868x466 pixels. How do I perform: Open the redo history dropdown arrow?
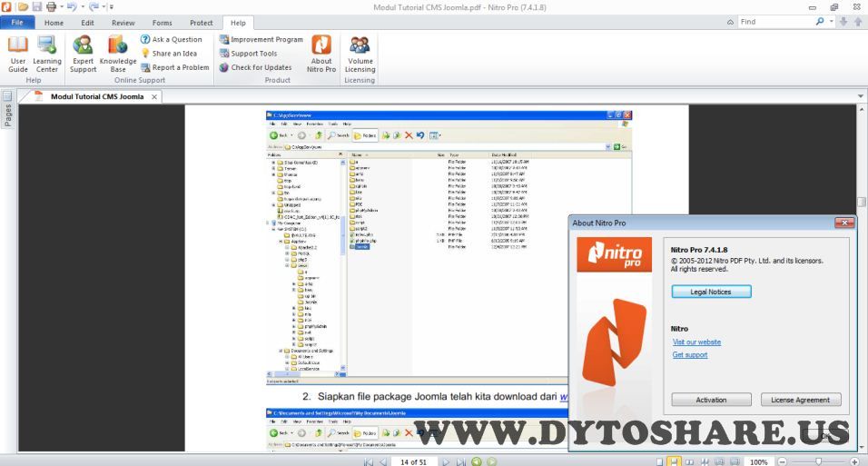[104, 6]
